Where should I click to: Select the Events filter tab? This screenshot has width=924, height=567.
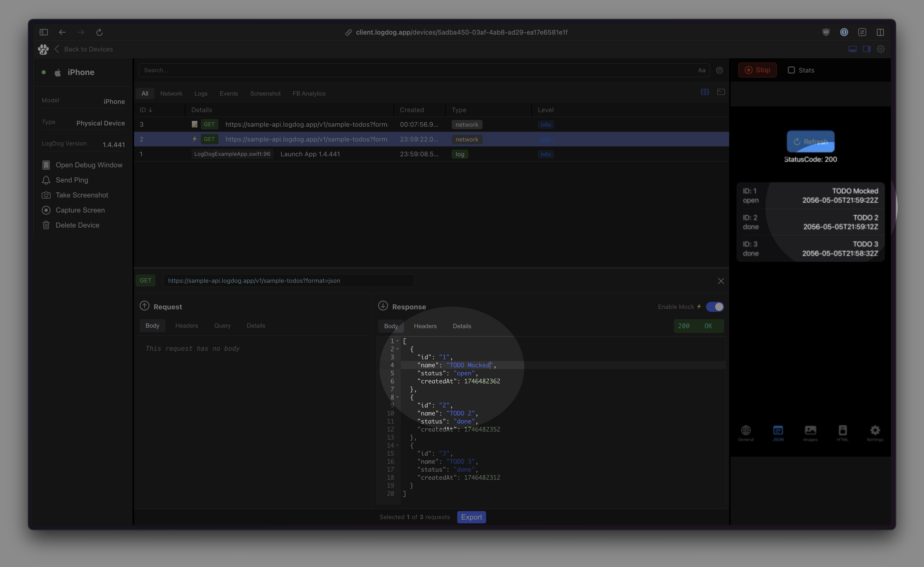(228, 93)
